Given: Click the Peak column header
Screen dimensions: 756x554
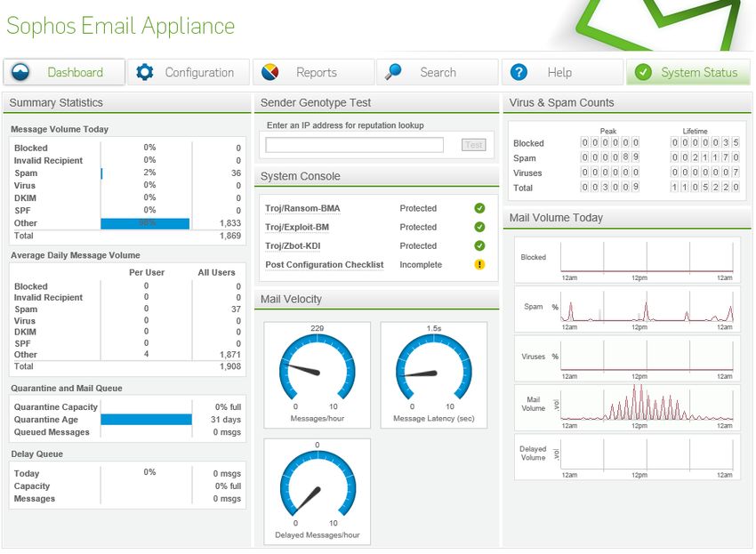Looking at the screenshot, I should 608,131.
